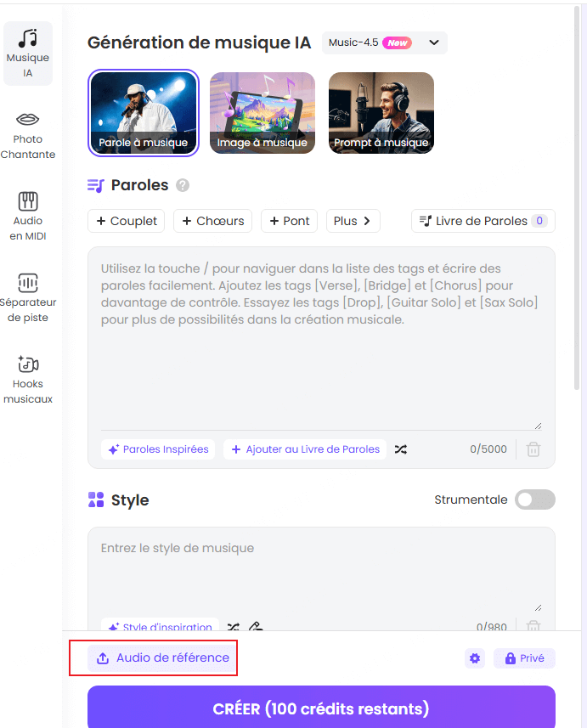
Task: Switch to Prompt à musique mode
Action: tap(381, 113)
